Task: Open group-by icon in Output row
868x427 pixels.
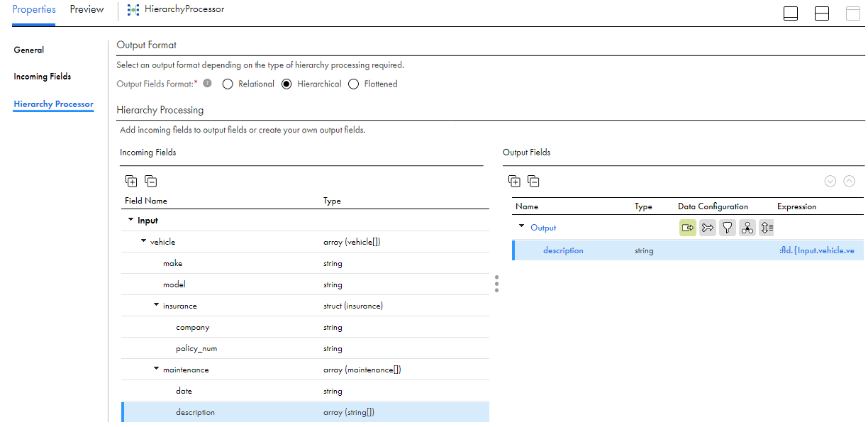Action: tap(747, 228)
